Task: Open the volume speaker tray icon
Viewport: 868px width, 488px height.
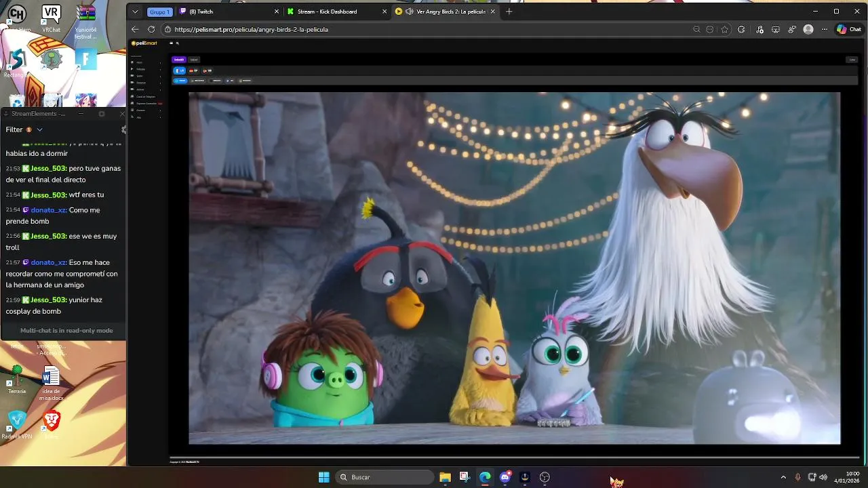Action: tap(823, 477)
